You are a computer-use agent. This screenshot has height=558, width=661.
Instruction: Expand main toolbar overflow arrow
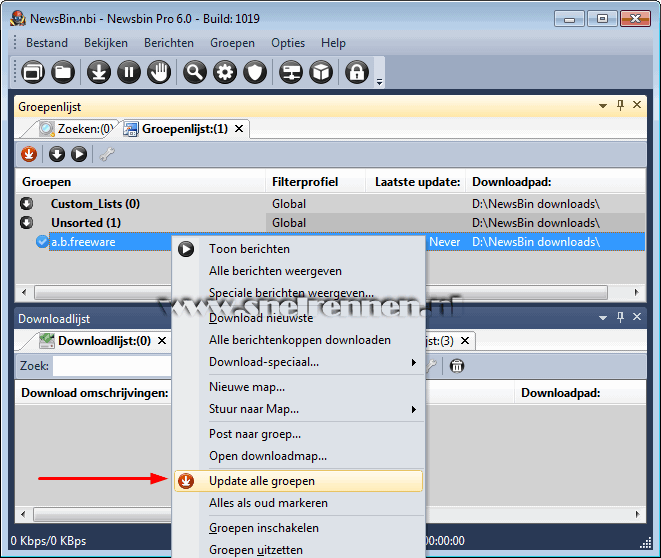point(379,82)
